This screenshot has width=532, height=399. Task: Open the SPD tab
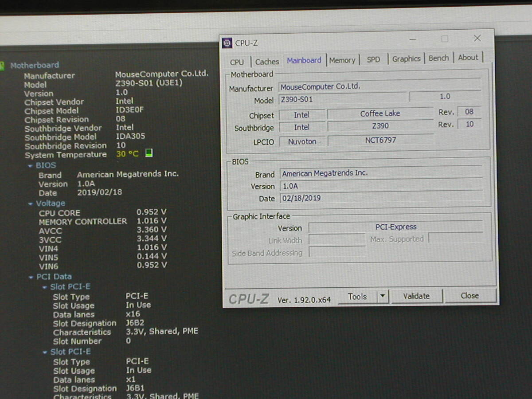(x=373, y=59)
